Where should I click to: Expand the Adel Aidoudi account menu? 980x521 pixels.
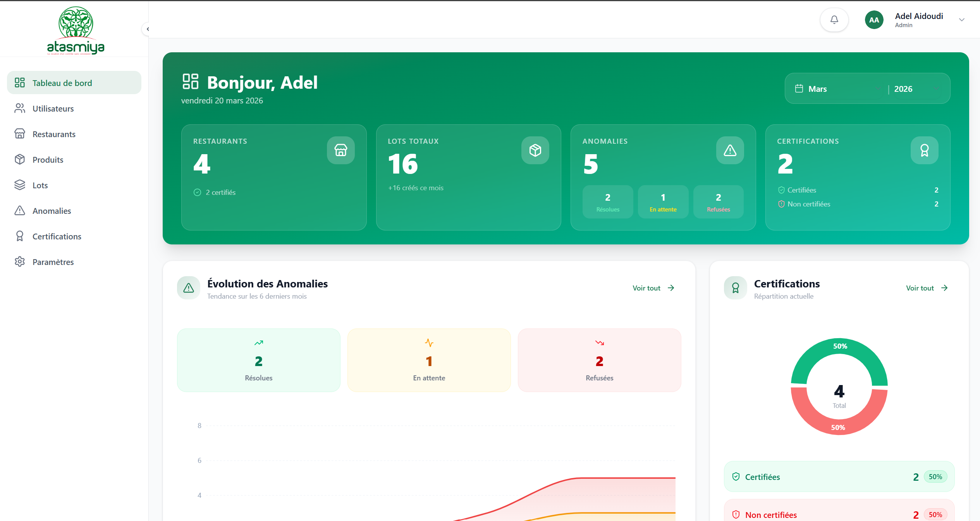[x=961, y=20]
